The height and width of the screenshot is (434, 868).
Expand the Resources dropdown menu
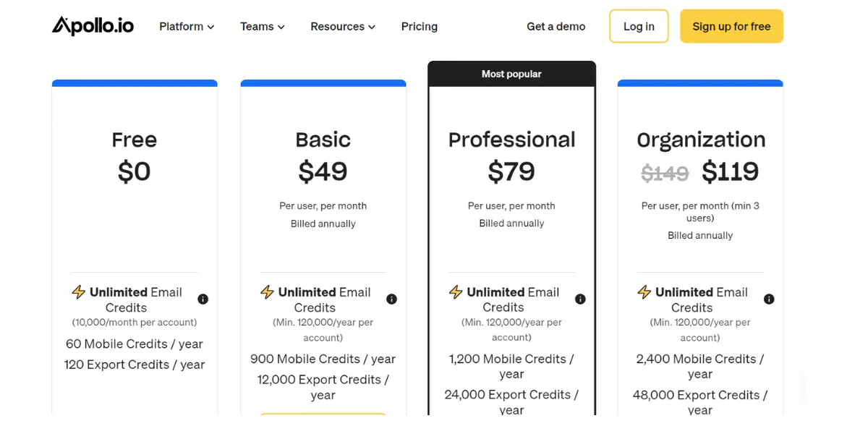click(343, 27)
